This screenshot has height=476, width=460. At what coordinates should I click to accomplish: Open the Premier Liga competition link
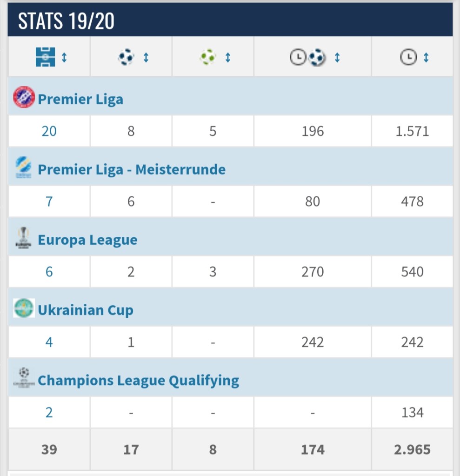pos(80,99)
